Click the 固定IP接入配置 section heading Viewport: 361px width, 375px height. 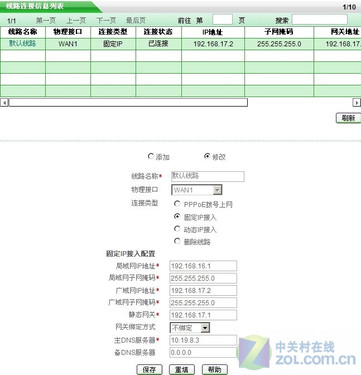[131, 254]
